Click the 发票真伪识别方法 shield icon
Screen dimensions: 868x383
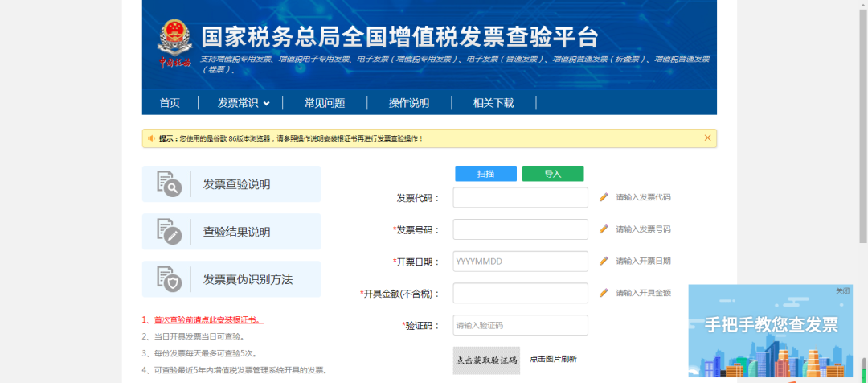pyautogui.click(x=170, y=279)
